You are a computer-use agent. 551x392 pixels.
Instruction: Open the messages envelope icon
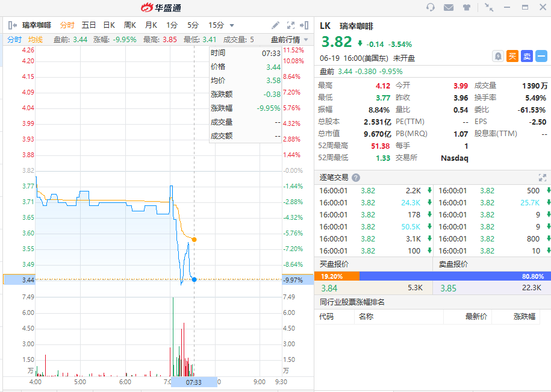(449, 7)
